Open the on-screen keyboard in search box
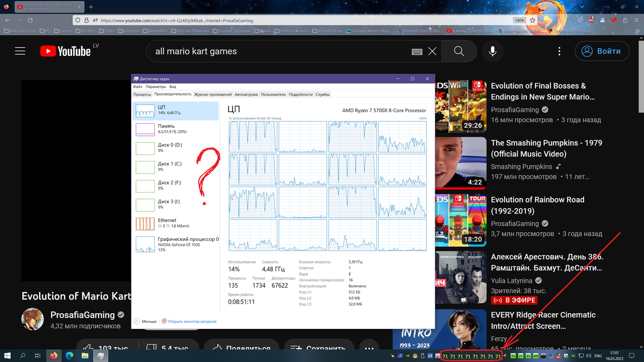The image size is (644, 362). pos(417,51)
